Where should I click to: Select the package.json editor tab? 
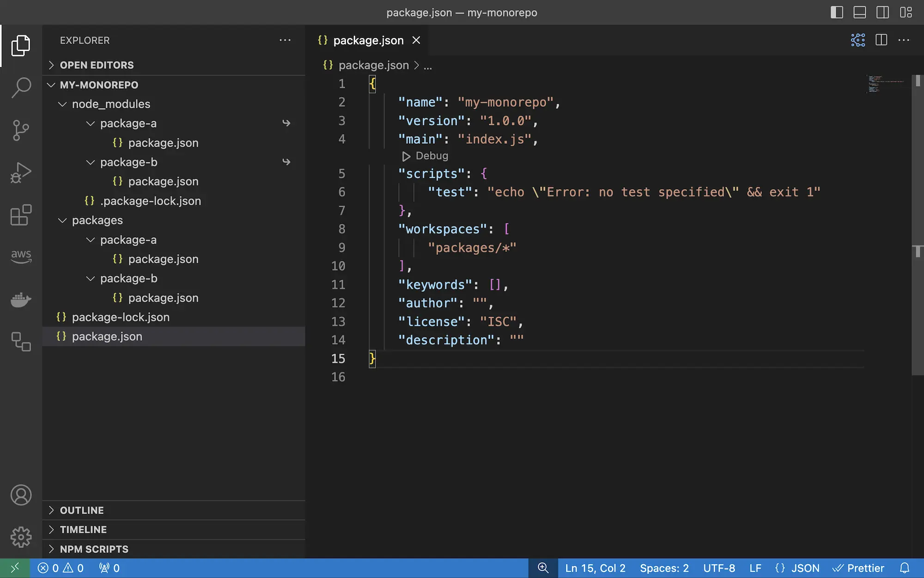(368, 40)
